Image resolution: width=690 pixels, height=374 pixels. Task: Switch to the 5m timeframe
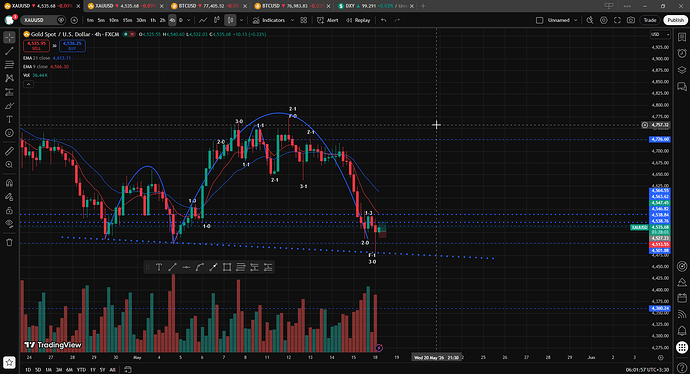tap(101, 20)
